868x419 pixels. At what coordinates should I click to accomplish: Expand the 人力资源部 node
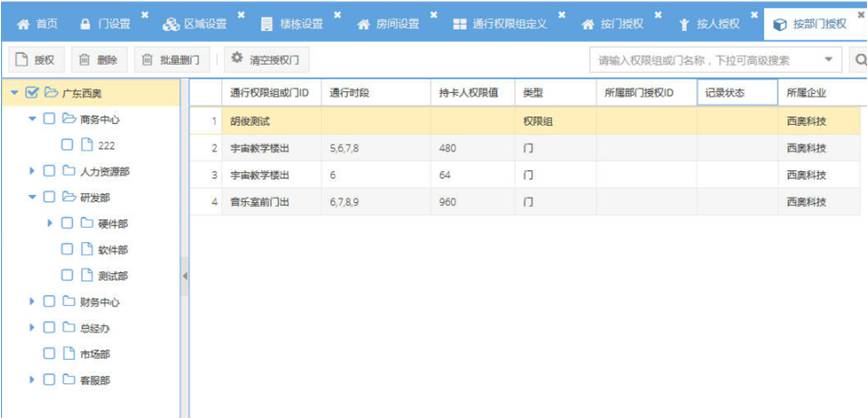pyautogui.click(x=32, y=171)
